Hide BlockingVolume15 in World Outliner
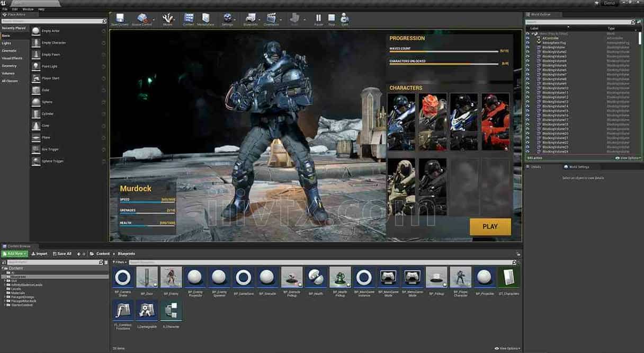 click(x=527, y=111)
